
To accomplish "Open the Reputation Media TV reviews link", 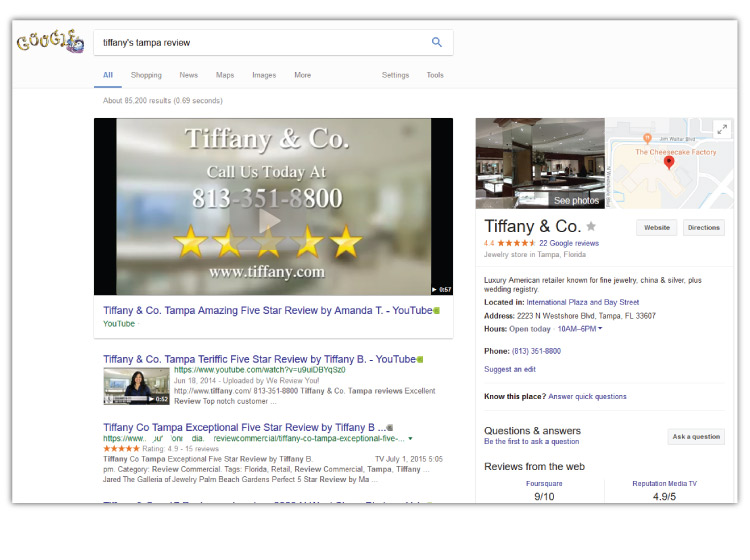I will coord(664,483).
